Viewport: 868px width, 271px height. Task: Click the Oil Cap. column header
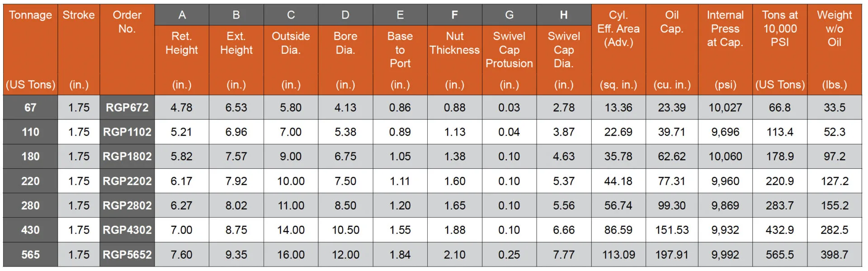click(672, 22)
